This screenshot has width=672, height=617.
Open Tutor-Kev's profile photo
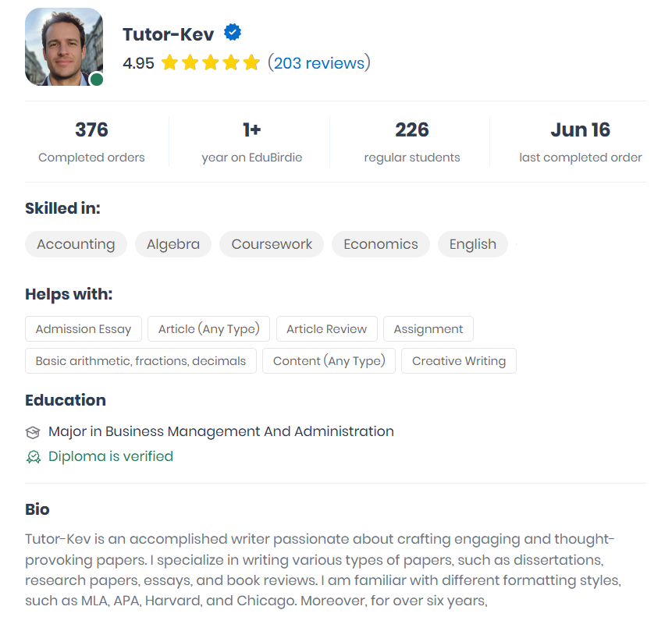click(x=64, y=47)
